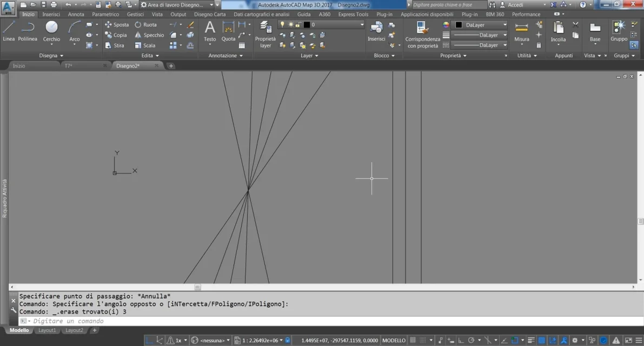
Task: Toggle MODELLO model space button
Action: (394, 340)
